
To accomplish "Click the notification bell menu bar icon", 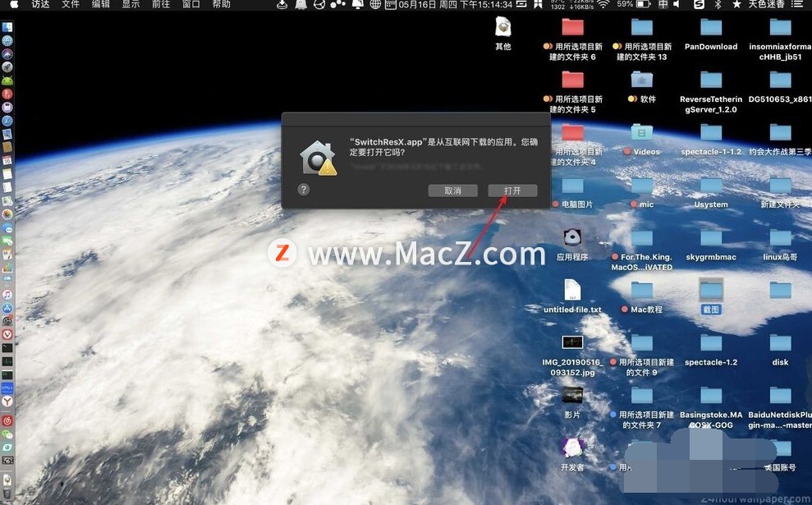I will tap(357, 4).
